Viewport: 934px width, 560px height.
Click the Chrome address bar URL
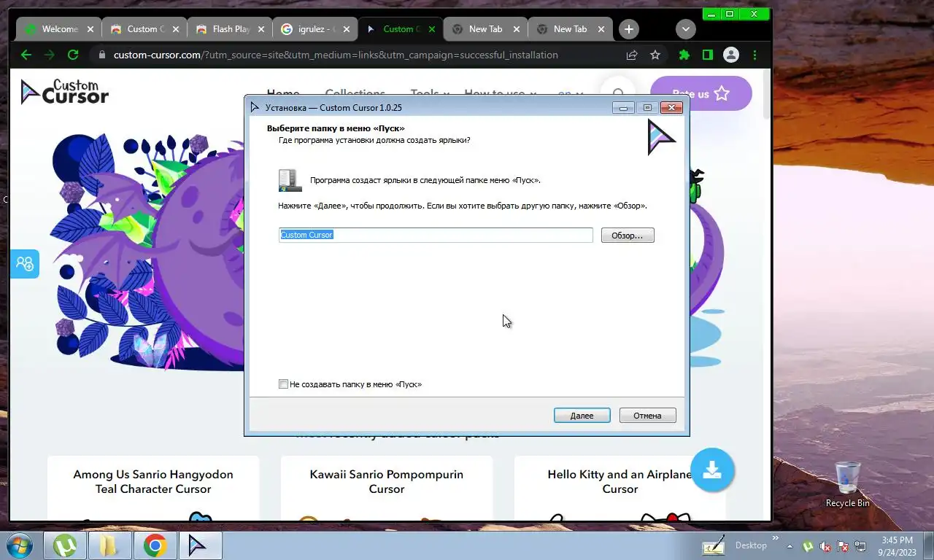336,55
